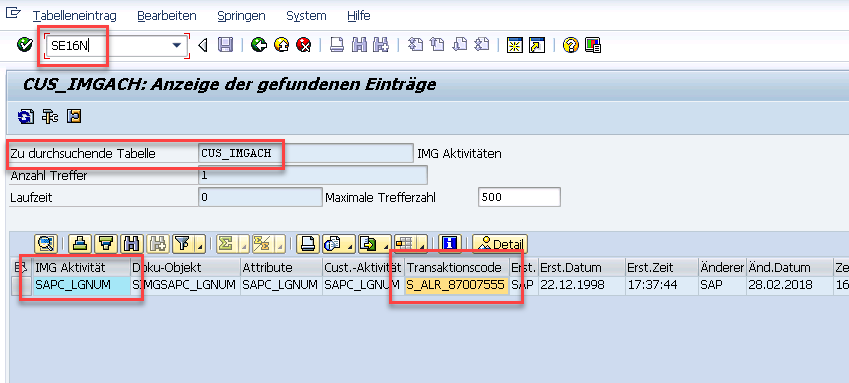The width and height of the screenshot is (849, 383).
Task: Click the First Page icon
Action: tap(415, 45)
